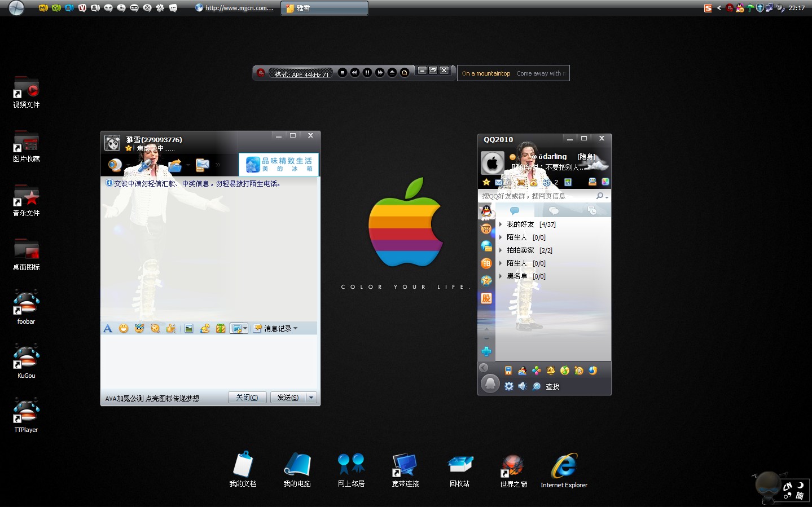The width and height of the screenshot is (812, 507).
Task: Open the QQ Music green icon
Action: 565,371
